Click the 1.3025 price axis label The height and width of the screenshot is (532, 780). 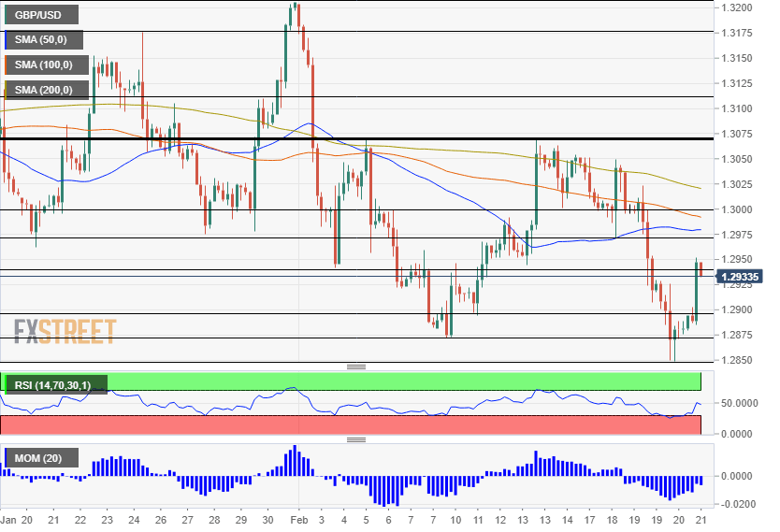tap(737, 184)
